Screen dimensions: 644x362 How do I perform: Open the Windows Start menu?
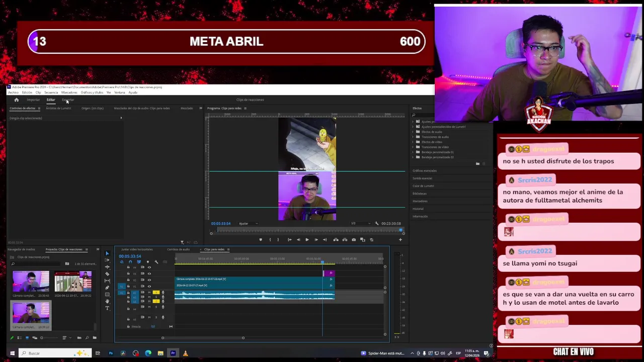pos(12,353)
